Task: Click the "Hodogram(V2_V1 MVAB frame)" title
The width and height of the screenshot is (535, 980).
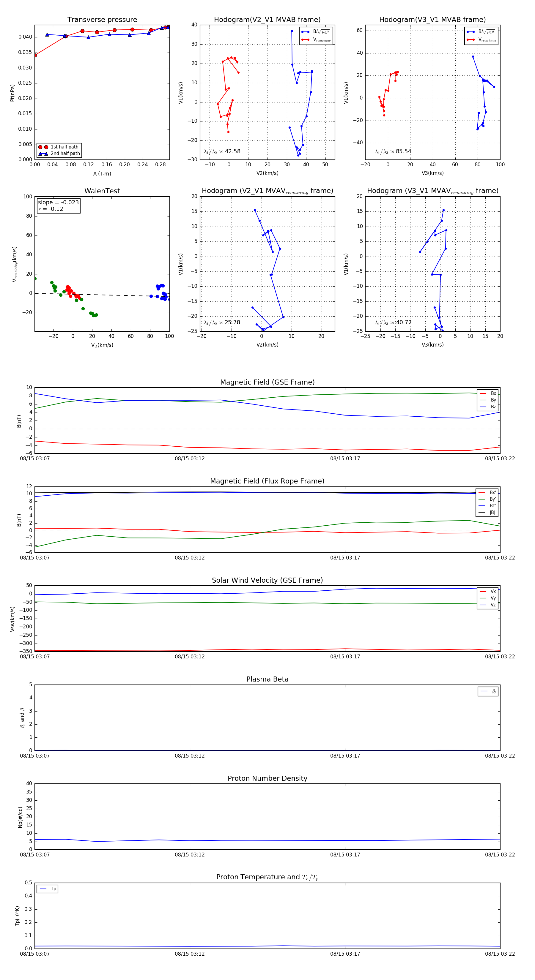Action: [x=267, y=20]
